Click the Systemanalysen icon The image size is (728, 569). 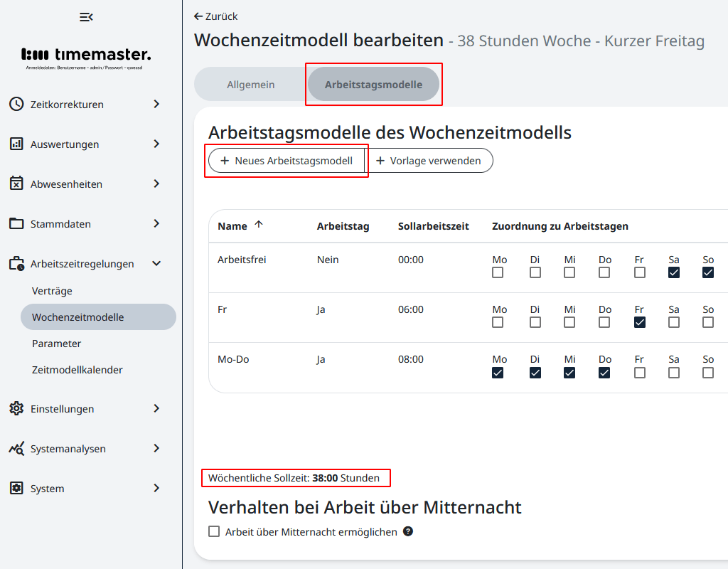pos(16,448)
